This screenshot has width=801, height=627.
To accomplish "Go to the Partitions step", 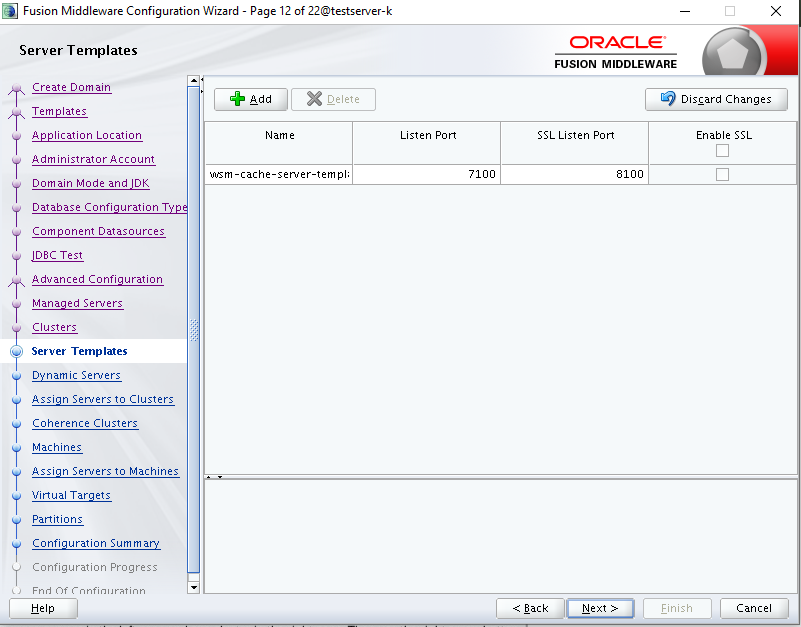I will (57, 520).
